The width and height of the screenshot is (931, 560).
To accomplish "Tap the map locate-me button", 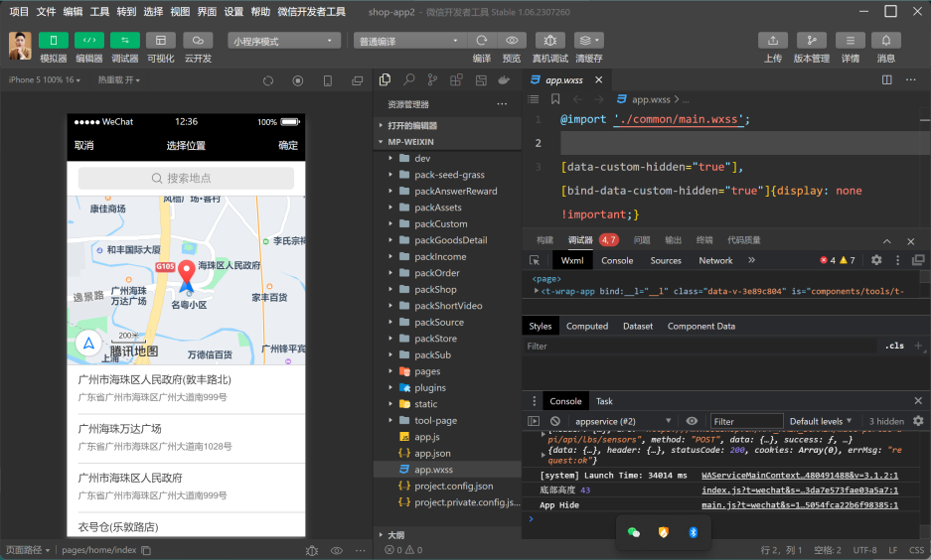I will [88, 343].
